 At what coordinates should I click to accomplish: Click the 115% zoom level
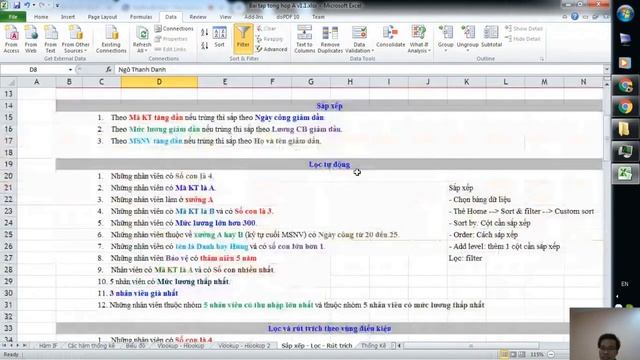pos(537,354)
